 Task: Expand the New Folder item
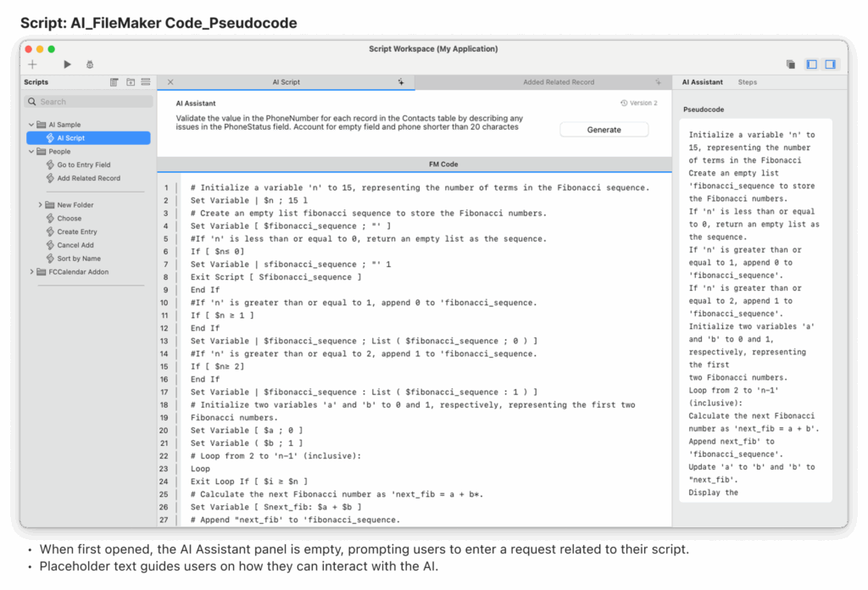(x=40, y=205)
